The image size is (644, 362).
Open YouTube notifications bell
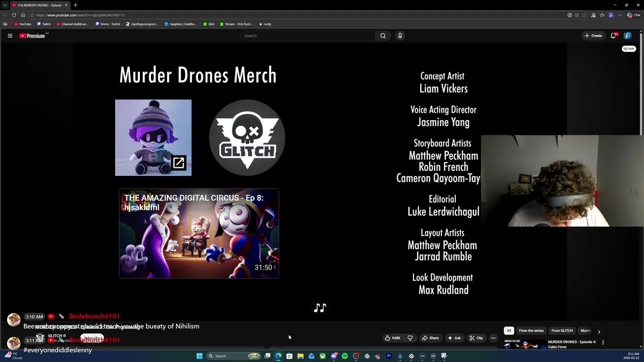[613, 36]
